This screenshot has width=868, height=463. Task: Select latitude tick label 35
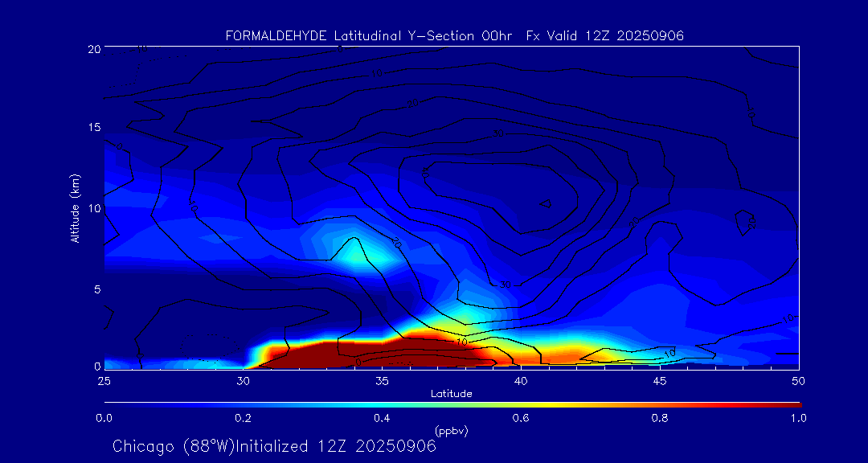(382, 380)
